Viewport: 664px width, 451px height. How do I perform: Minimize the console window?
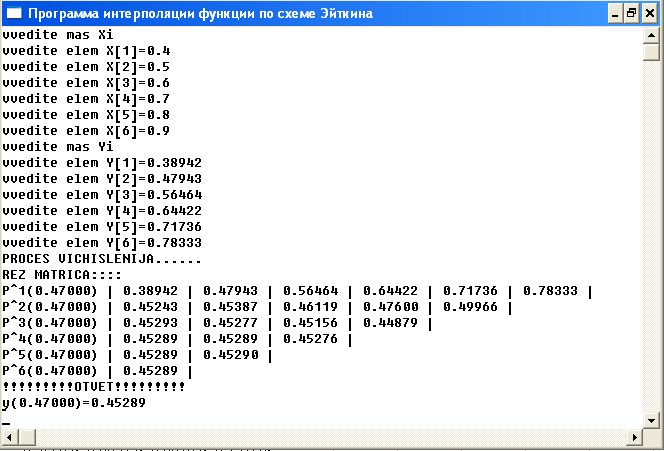[615, 14]
